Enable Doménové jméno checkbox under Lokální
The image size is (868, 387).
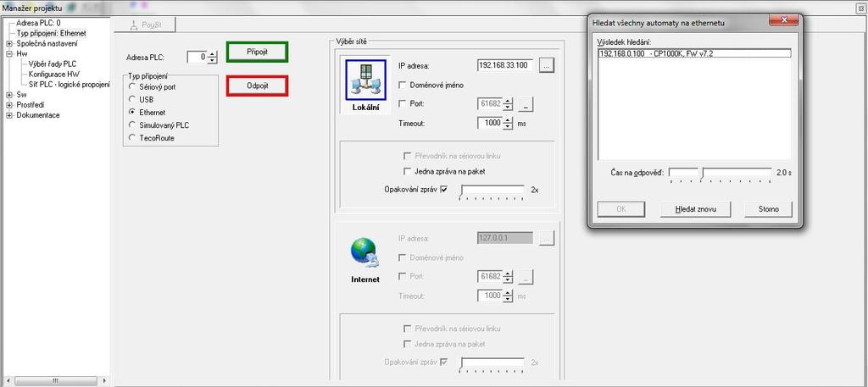403,86
